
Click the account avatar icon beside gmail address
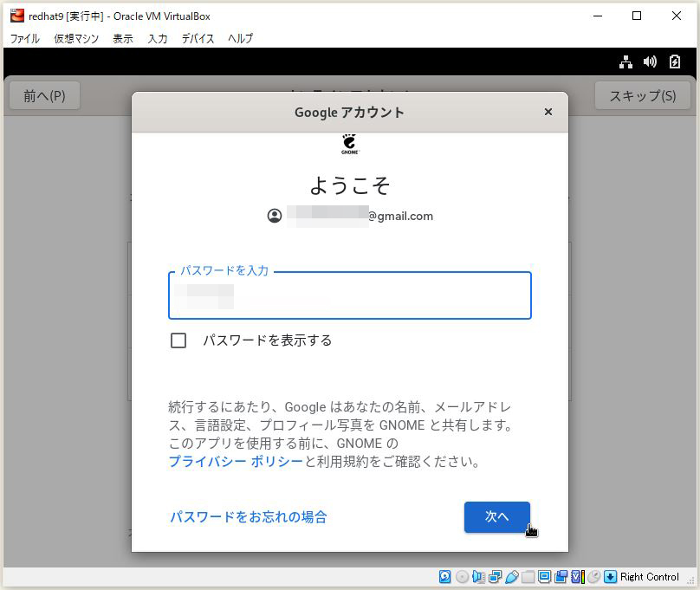click(275, 216)
